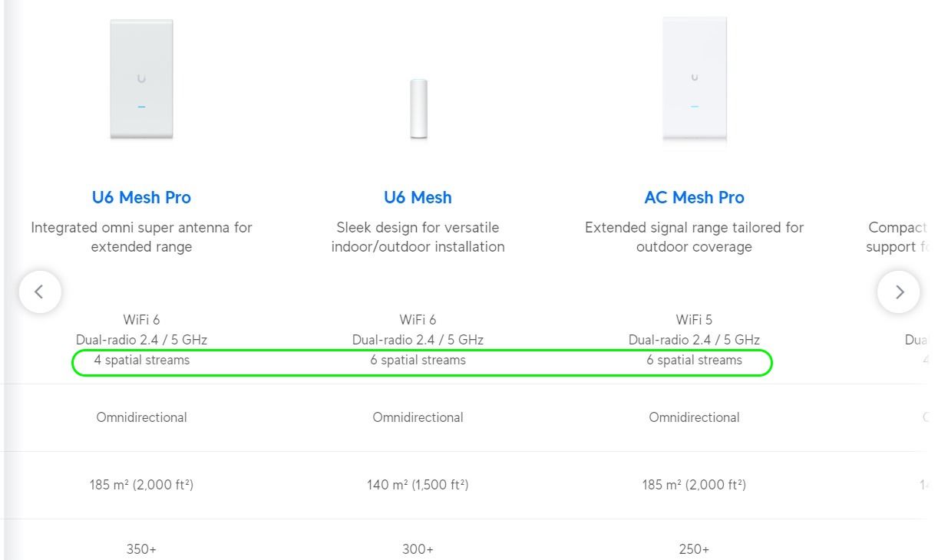Click the U6 Mesh sleek design description
The width and height of the screenshot is (948, 560).
click(x=418, y=237)
